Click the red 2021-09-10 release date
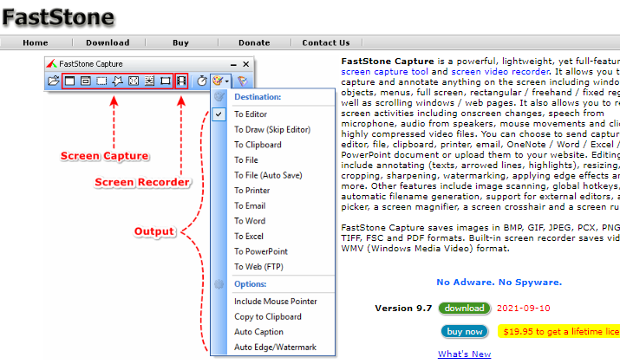This screenshot has width=620, height=364. coord(524,309)
